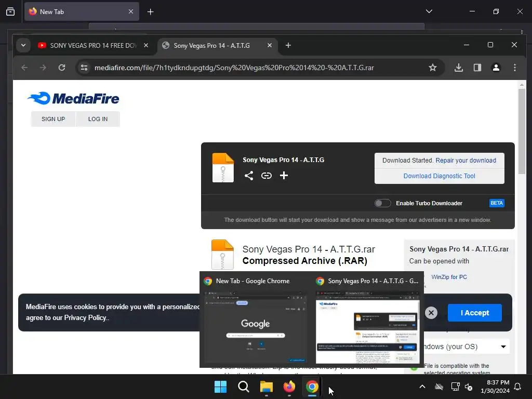Open new tab in Chrome window
This screenshot has height=399, width=532.
pos(288,45)
